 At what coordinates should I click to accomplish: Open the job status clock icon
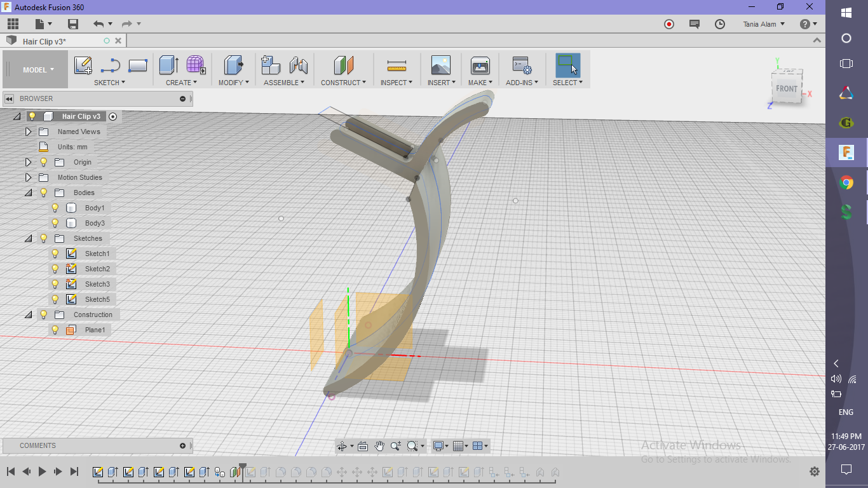pyautogui.click(x=720, y=24)
